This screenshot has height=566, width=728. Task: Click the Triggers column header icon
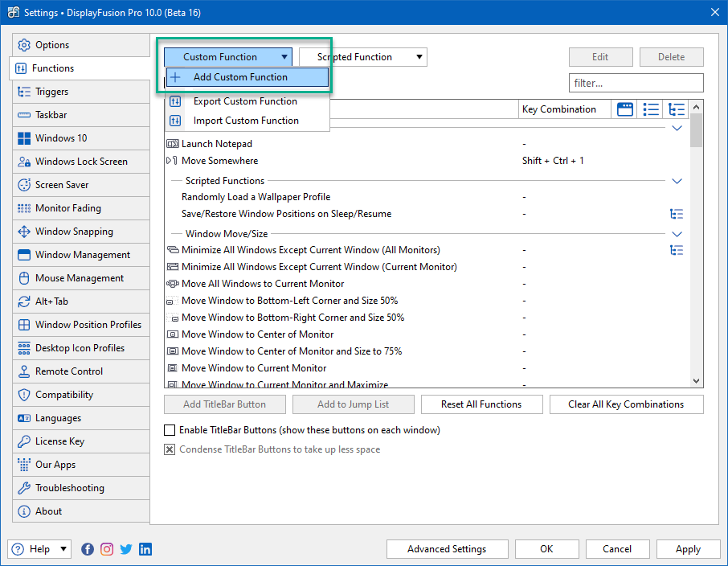click(x=677, y=109)
